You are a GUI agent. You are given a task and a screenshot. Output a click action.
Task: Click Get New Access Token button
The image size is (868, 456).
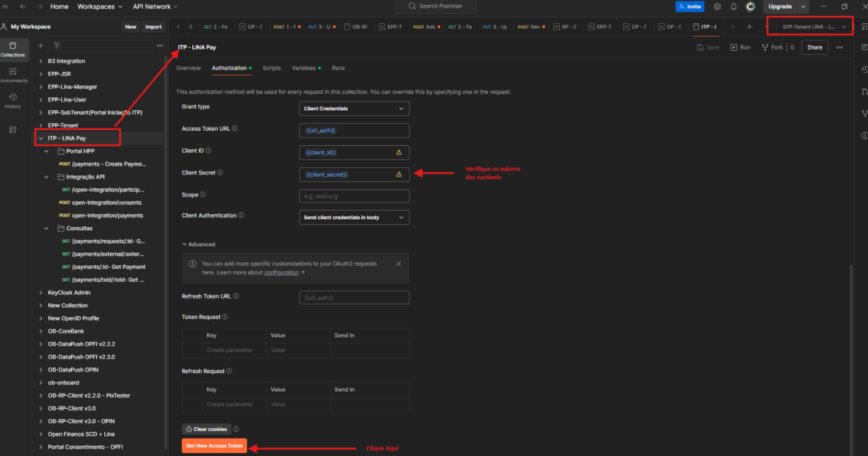click(214, 446)
